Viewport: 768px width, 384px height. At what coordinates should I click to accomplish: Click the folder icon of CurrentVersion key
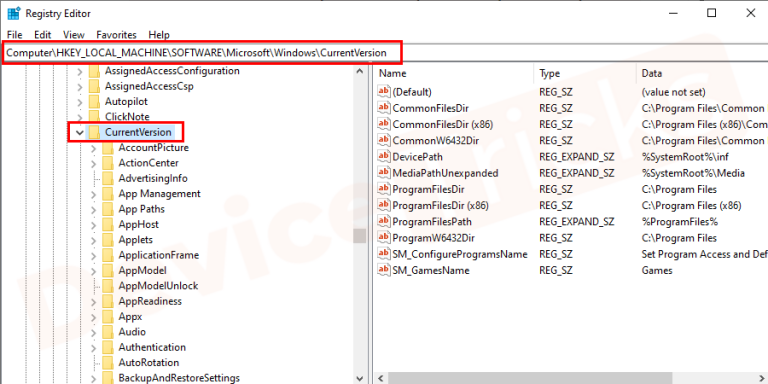94,132
